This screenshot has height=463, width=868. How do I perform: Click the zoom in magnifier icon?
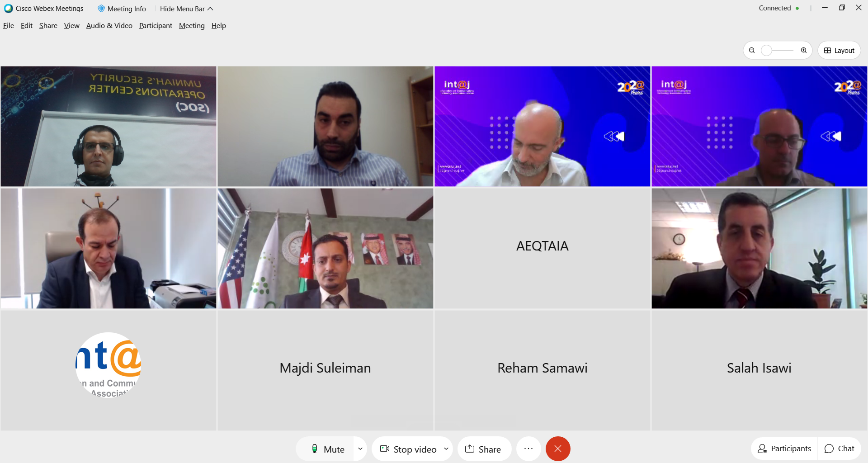(x=804, y=50)
